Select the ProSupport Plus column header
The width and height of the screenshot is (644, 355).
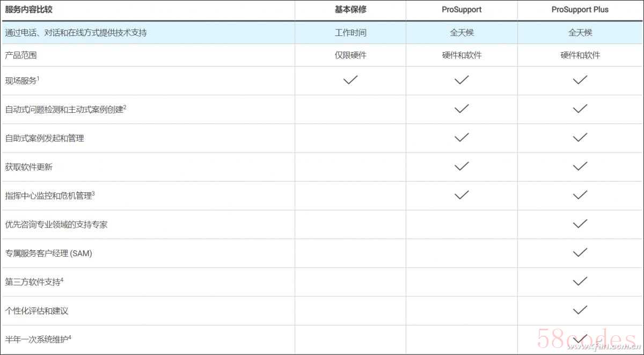click(580, 10)
